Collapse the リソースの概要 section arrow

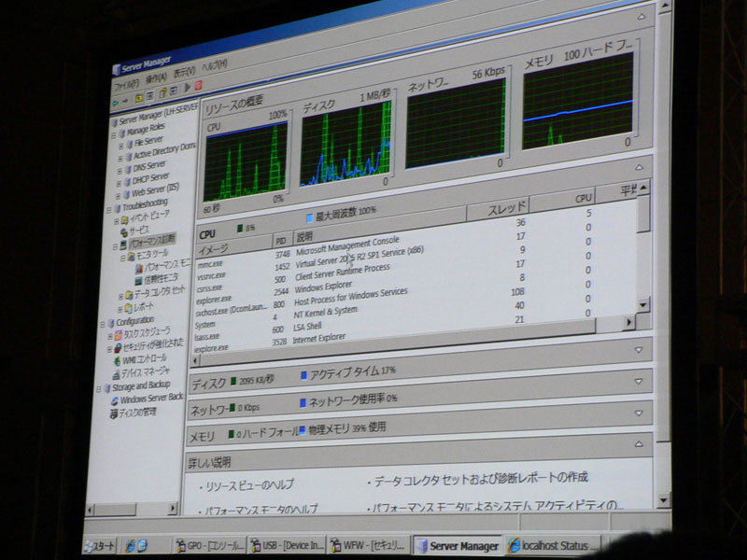(641, 17)
